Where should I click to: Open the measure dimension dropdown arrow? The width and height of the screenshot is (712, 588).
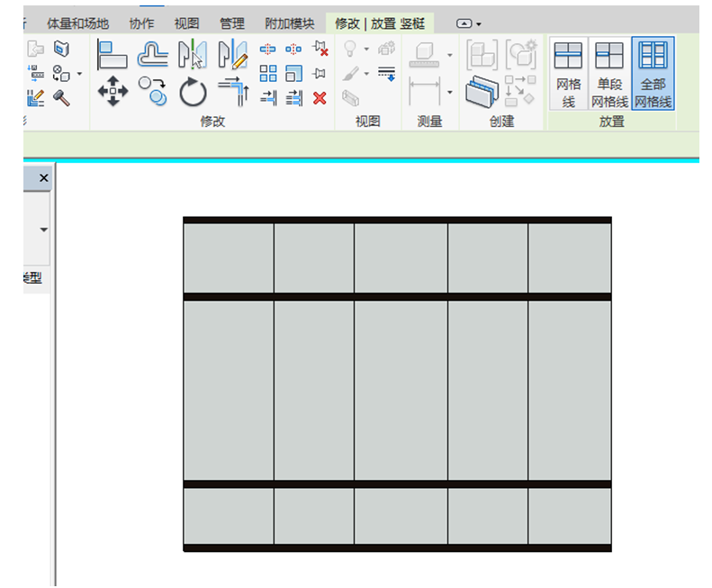click(x=449, y=92)
